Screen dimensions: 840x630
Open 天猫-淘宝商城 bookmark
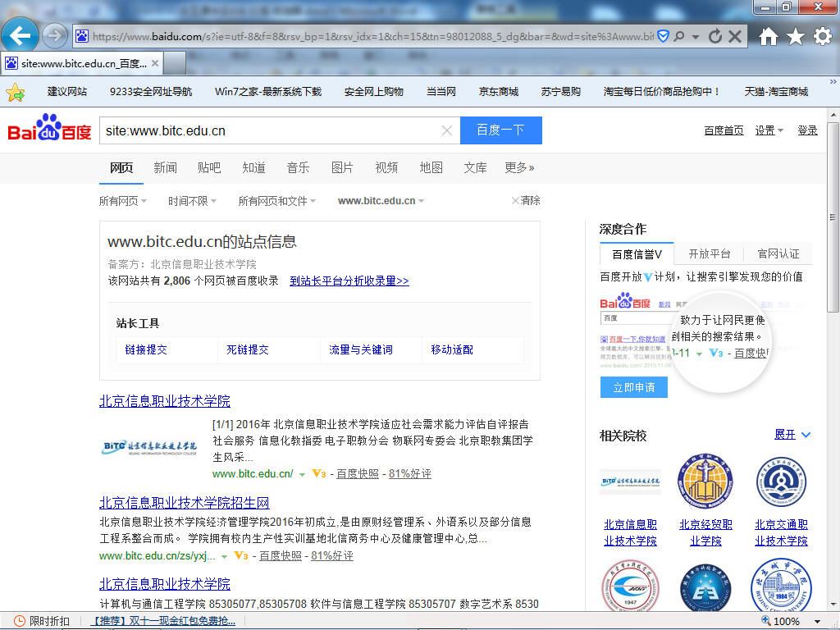(776, 92)
